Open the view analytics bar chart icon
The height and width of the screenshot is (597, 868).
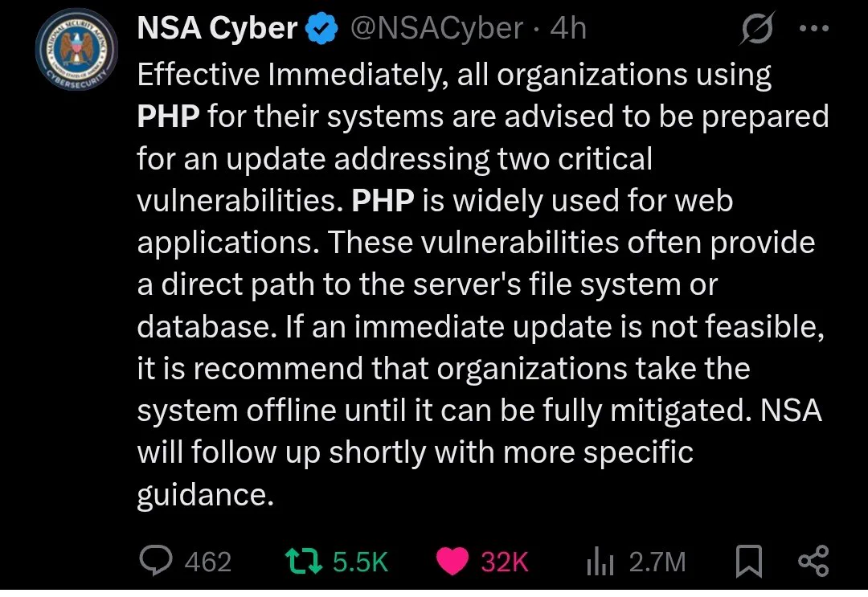(x=600, y=561)
